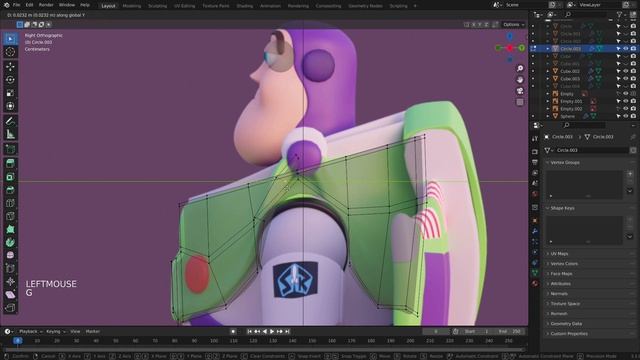Activate the Inset Faces tool
The width and height of the screenshot is (640, 360).
[10, 177]
